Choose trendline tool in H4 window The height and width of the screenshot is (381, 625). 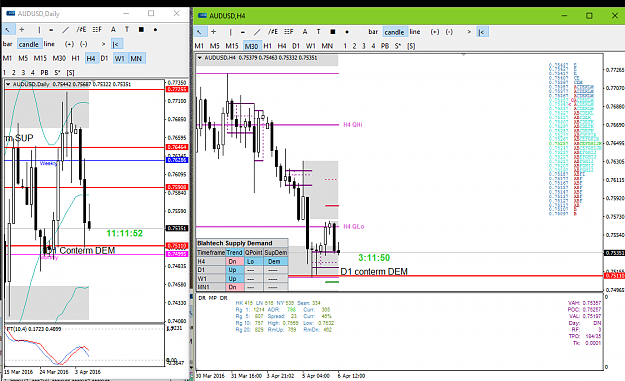pyautogui.click(x=257, y=32)
